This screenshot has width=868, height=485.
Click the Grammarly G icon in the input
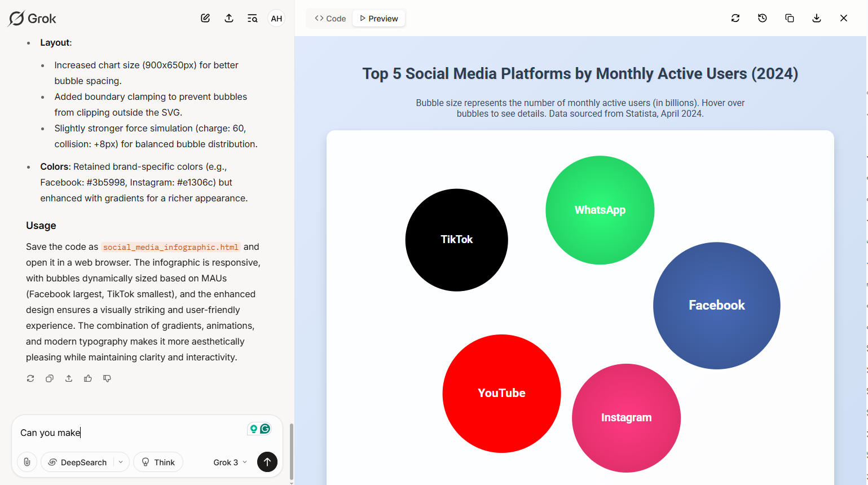[x=265, y=429]
